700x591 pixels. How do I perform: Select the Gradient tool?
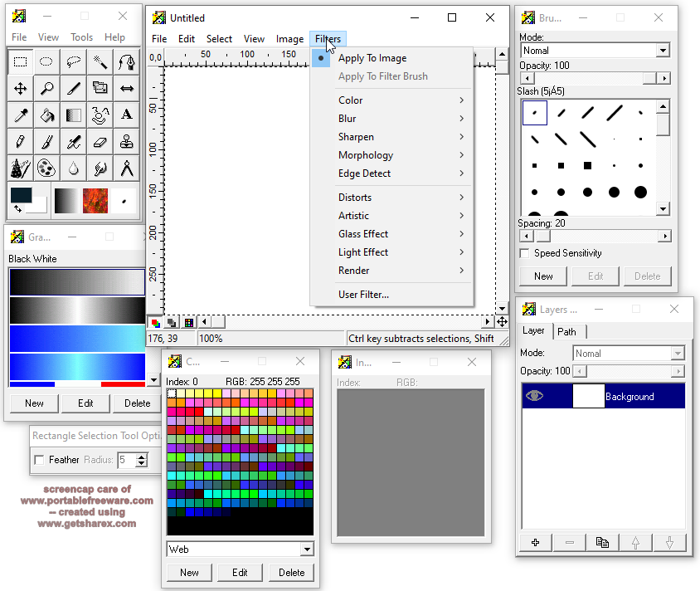click(73, 115)
